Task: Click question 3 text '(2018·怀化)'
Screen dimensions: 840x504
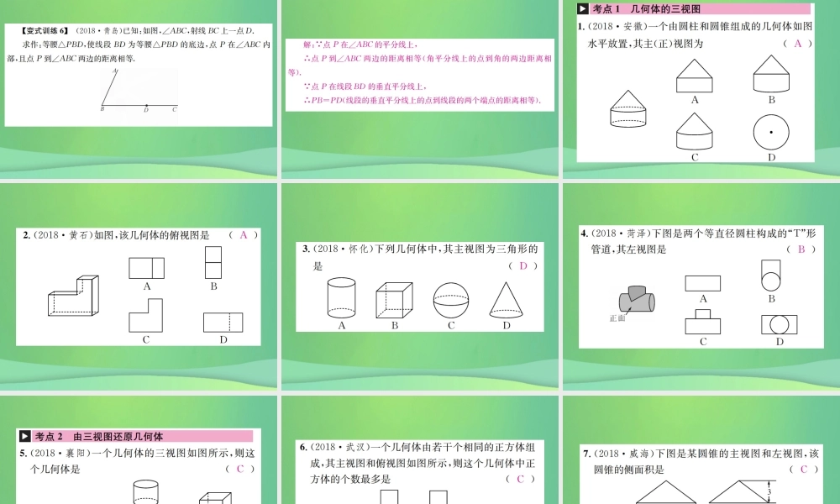Action: coord(343,249)
